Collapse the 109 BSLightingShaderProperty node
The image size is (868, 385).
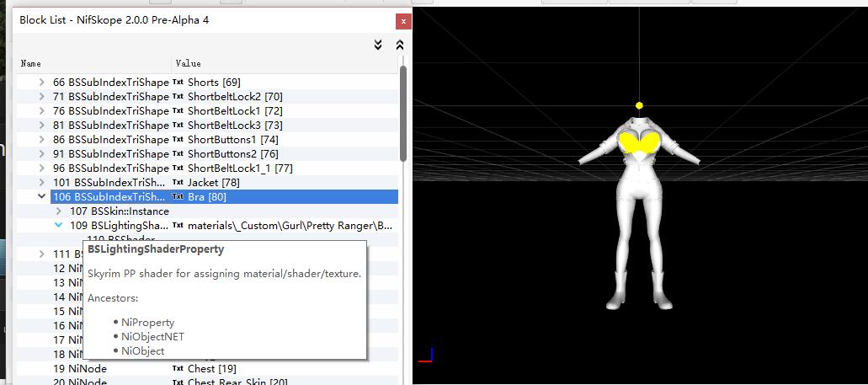[58, 226]
